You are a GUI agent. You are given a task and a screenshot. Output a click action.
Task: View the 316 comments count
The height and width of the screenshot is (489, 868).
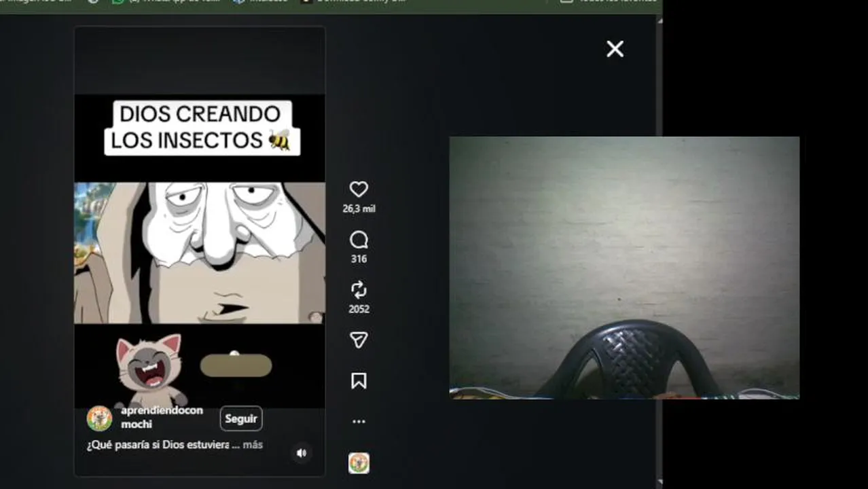pos(359,259)
